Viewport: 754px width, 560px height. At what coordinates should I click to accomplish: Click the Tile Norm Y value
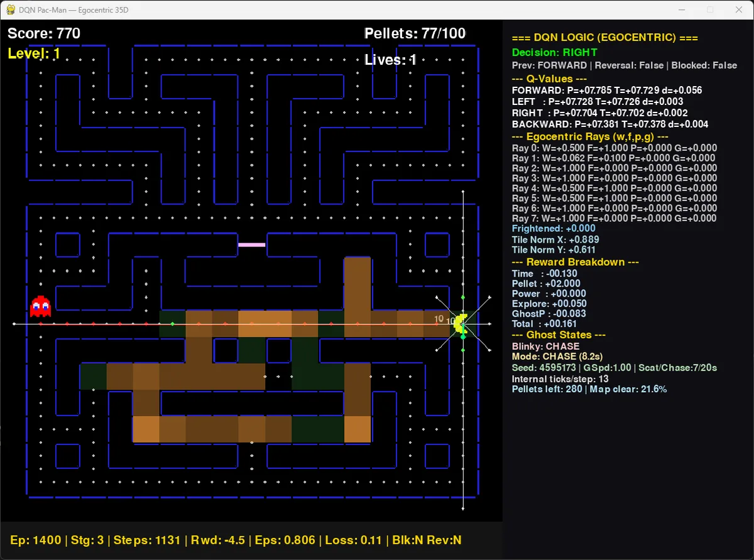[555, 250]
